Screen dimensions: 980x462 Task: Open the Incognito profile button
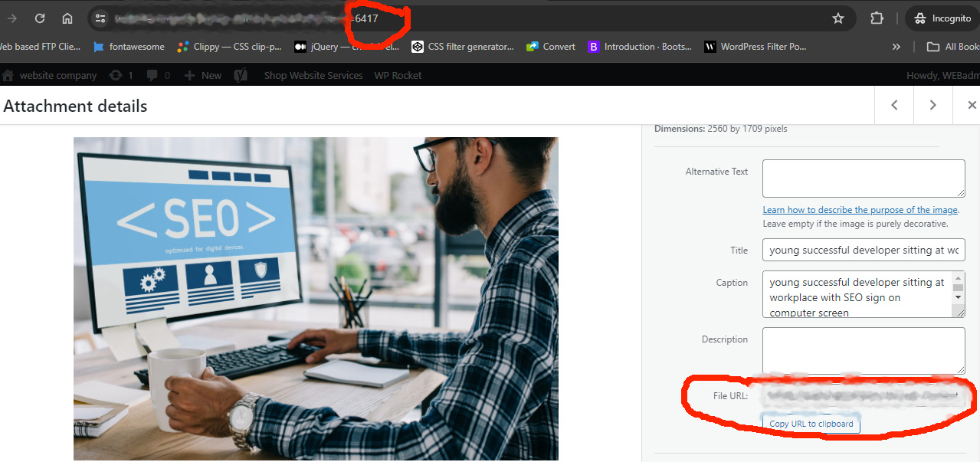point(942,18)
